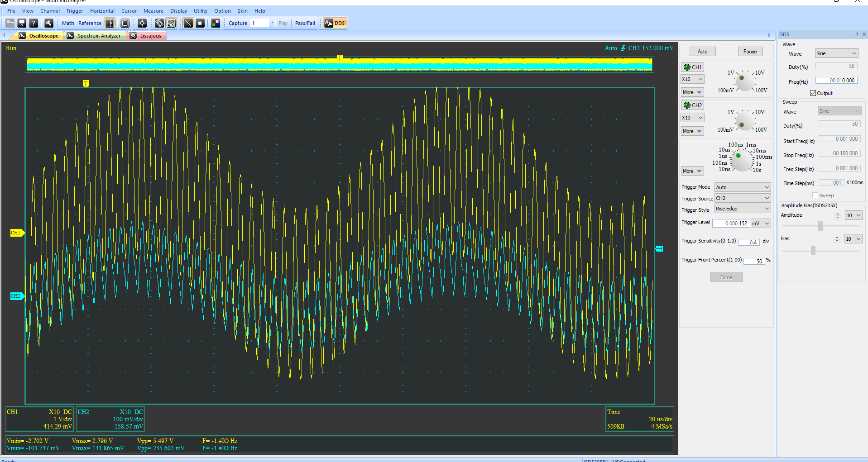
Task: Toggle the split-panel view icon next to Reference
Action: tap(110, 23)
